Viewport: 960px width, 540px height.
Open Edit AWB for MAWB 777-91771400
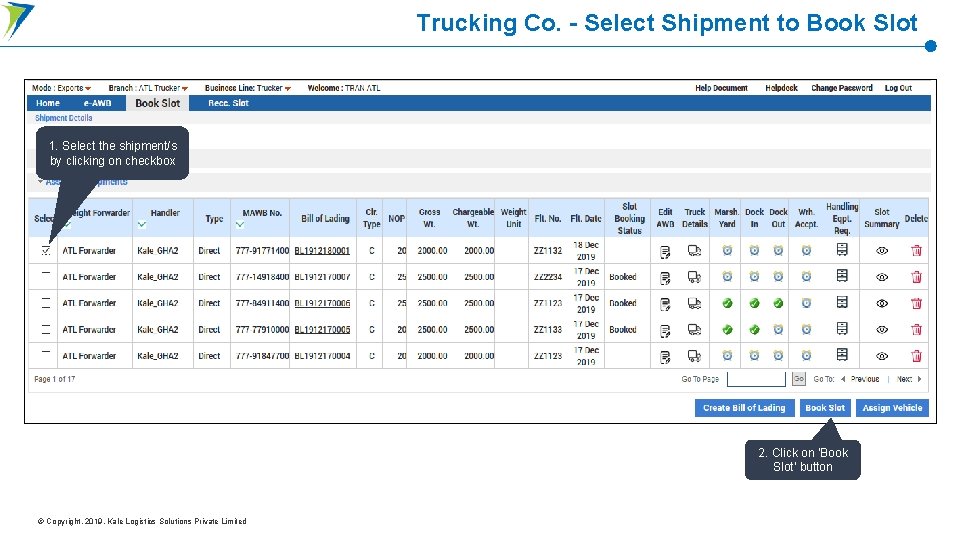click(x=665, y=251)
